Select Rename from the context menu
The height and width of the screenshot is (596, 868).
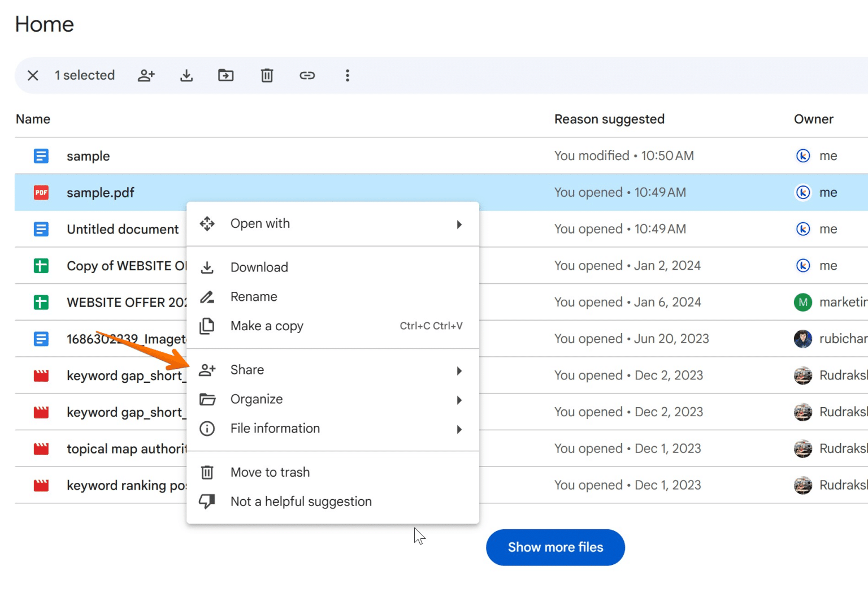(253, 296)
